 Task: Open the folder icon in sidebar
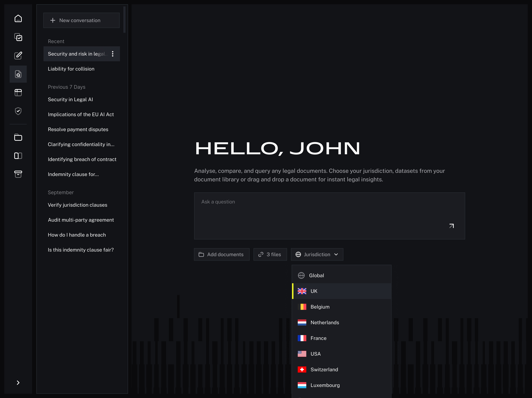point(18,138)
